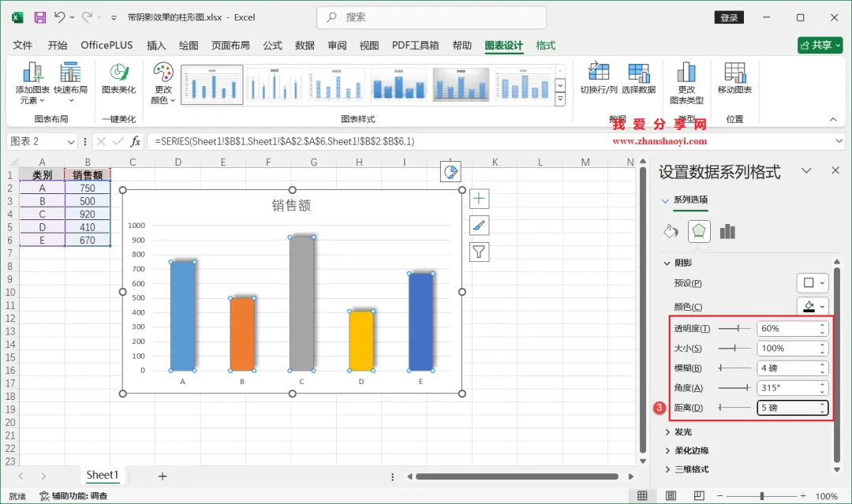This screenshot has width=852, height=504.
Task: Open the OfficePLUS tab
Action: click(106, 46)
